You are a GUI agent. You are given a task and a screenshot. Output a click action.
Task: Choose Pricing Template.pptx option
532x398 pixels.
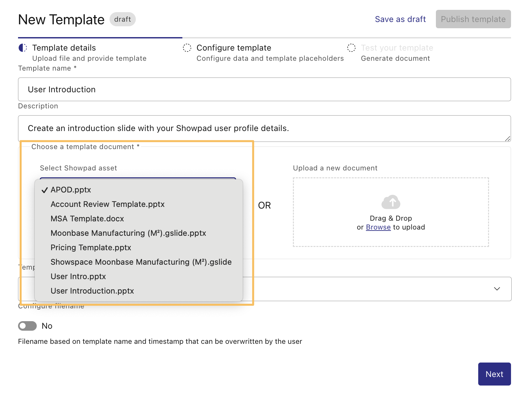[x=138, y=248]
